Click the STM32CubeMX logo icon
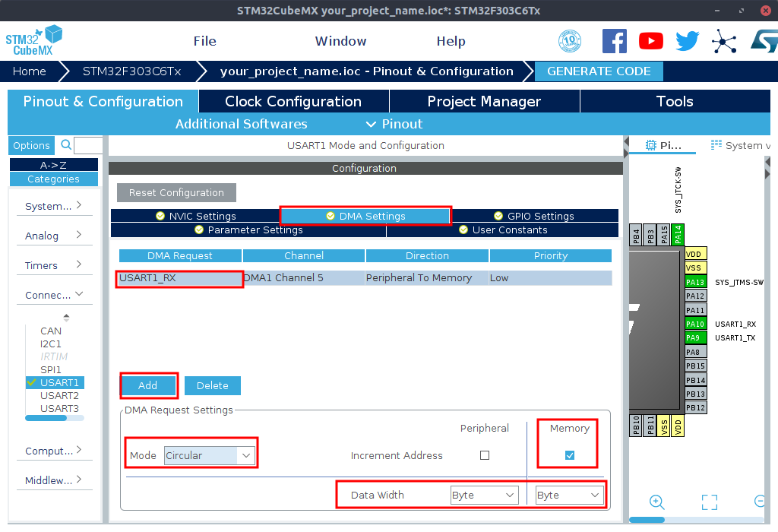The image size is (778, 532). [33, 41]
